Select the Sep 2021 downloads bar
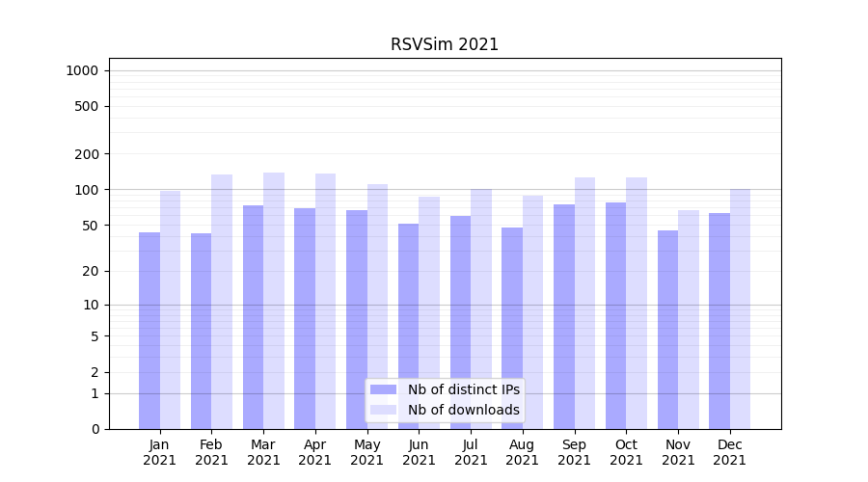Screen dimensions: 868x482 pos(584,303)
